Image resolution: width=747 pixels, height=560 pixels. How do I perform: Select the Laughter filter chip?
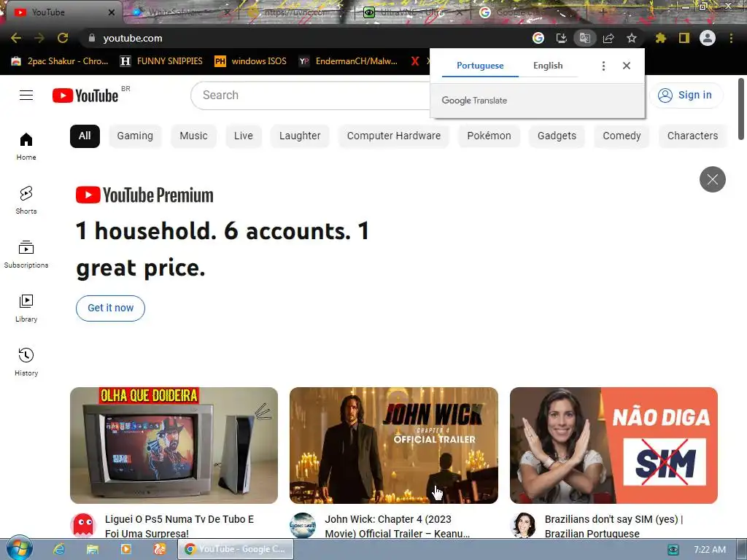coord(300,136)
